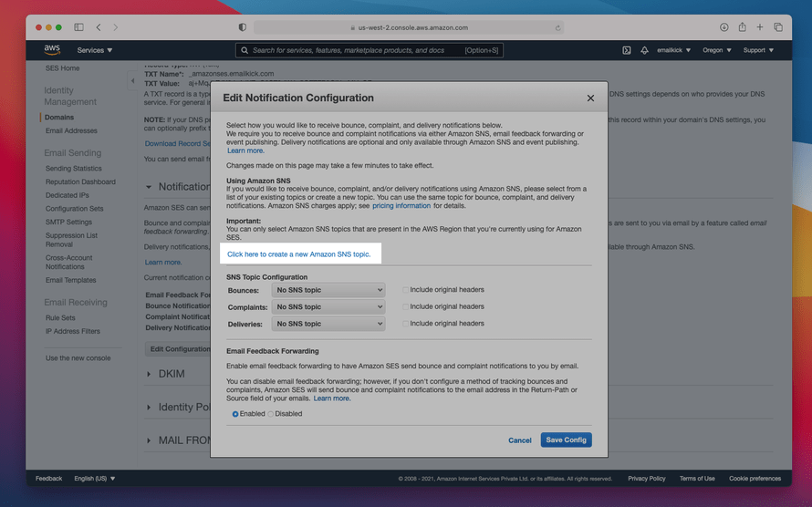Open Email Addresses in sidebar
This screenshot has width=812, height=507.
tap(71, 131)
